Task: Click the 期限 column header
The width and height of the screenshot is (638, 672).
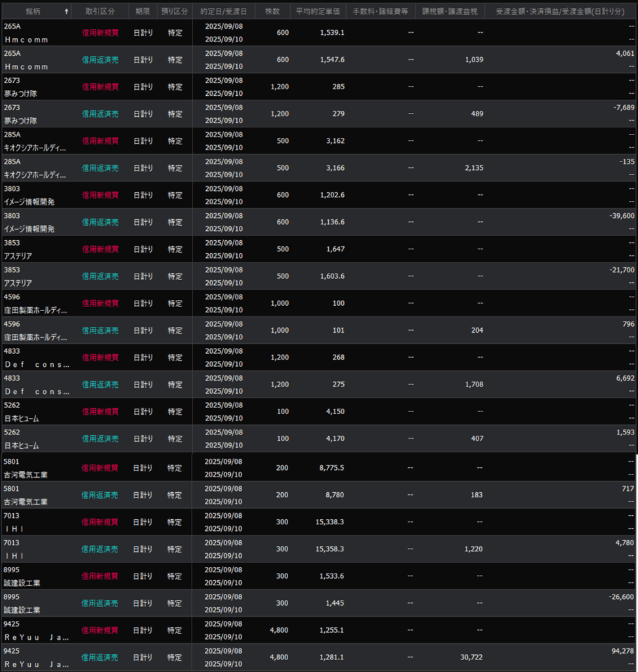Action: pos(142,12)
